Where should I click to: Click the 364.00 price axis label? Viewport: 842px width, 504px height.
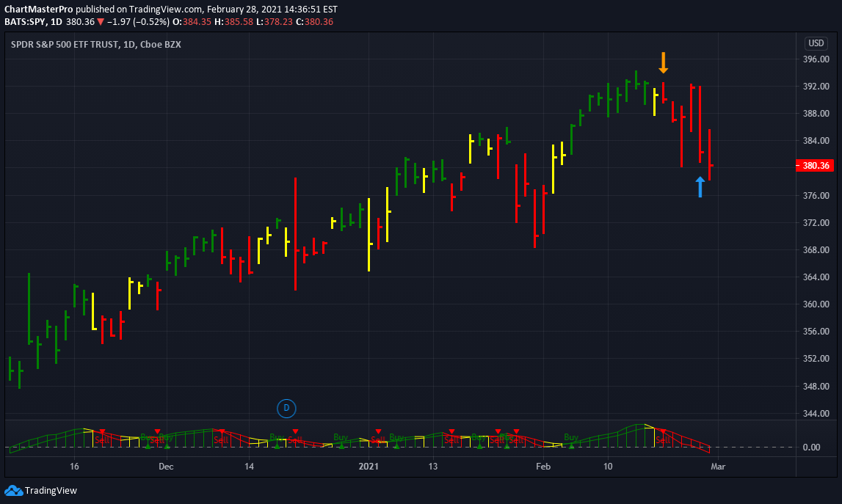[x=816, y=277]
